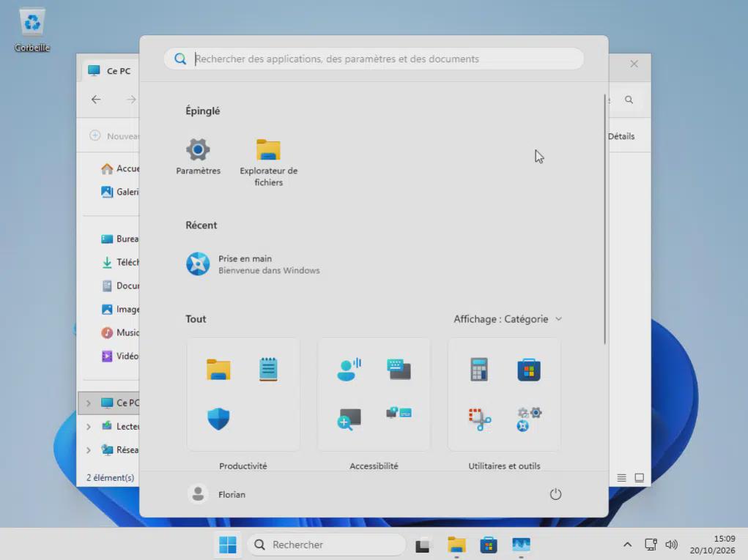Click the power button in the Start menu
The width and height of the screenshot is (748, 560).
(x=555, y=494)
